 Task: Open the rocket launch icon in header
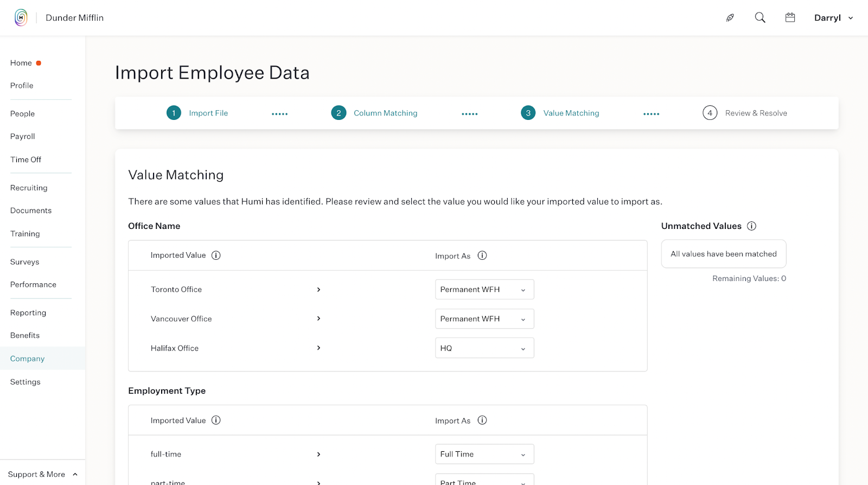point(730,18)
